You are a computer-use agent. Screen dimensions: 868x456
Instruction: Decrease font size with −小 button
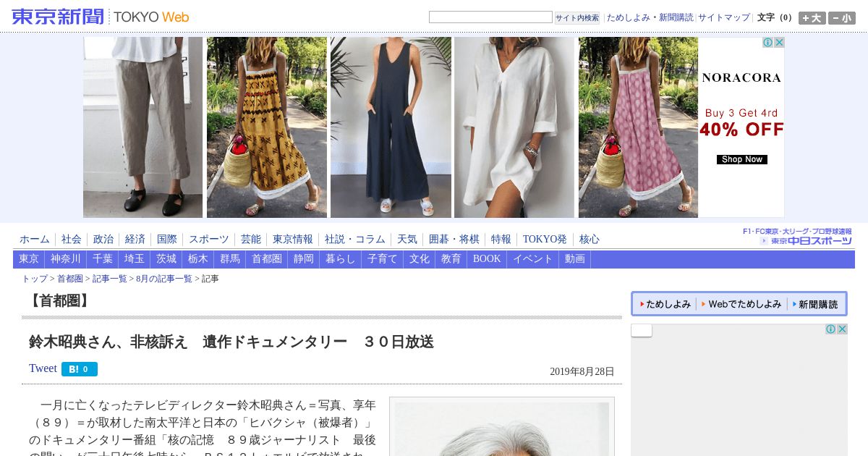tap(842, 18)
